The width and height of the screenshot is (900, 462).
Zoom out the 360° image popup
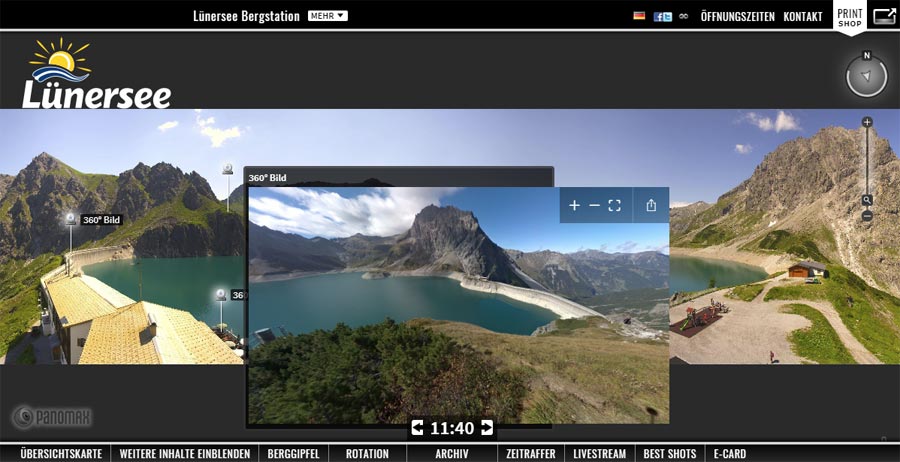point(595,205)
